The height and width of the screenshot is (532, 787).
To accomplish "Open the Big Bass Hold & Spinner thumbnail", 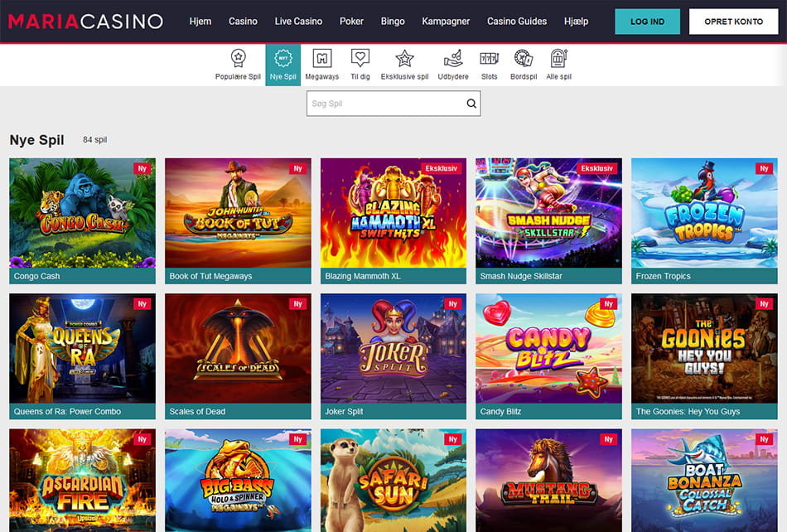I will pos(238,481).
